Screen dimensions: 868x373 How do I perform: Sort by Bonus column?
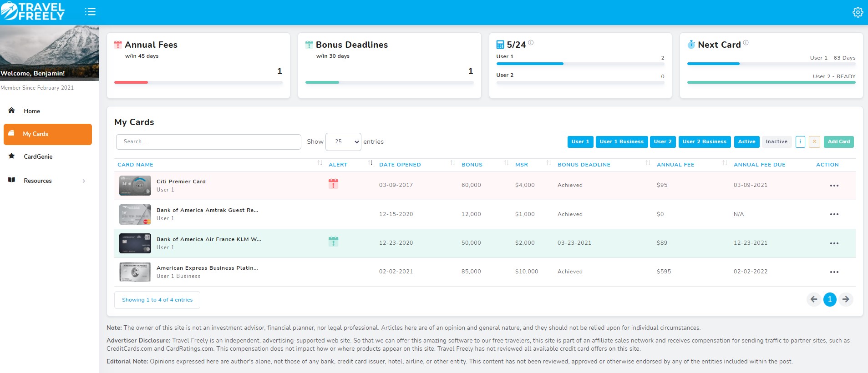click(x=506, y=163)
